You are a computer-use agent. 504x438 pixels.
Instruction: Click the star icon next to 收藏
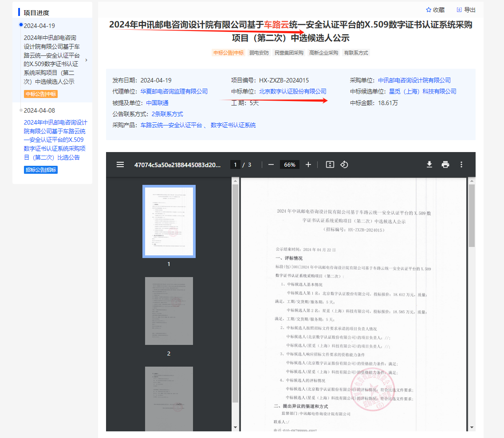(428, 10)
